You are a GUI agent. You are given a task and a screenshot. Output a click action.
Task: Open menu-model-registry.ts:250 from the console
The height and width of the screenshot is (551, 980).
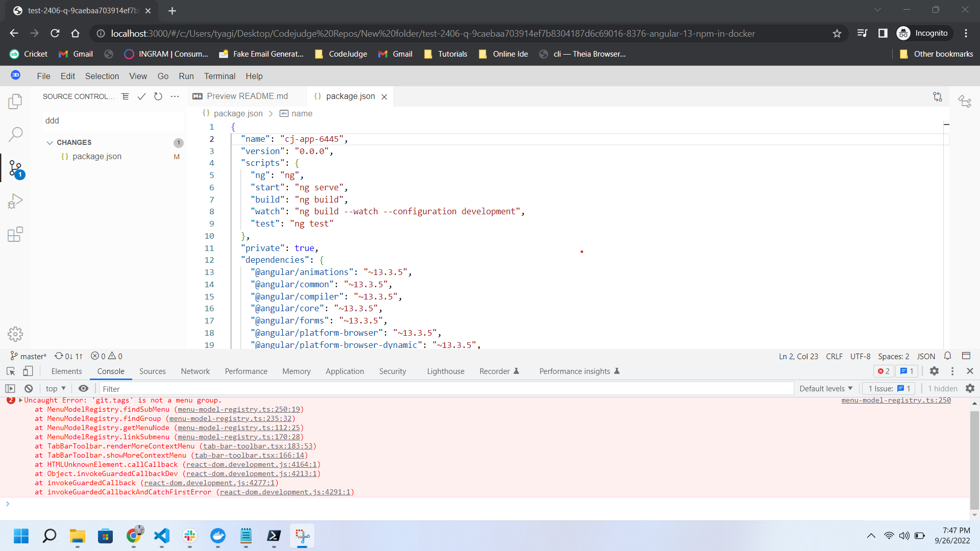point(897,400)
